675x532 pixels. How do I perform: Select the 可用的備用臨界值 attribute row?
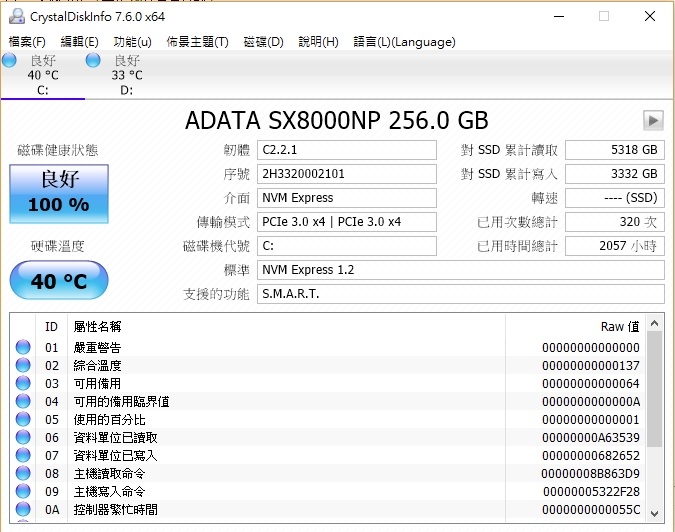click(x=327, y=401)
